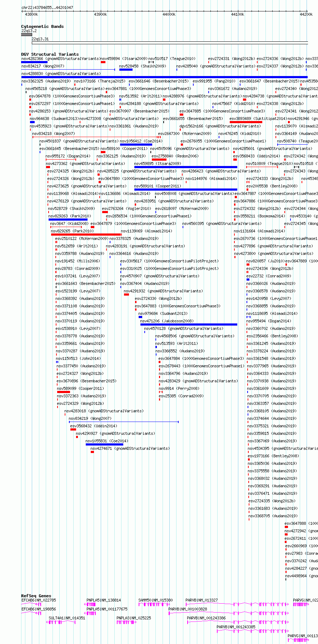Select variant esv2647300 (McKernan2009)
318x644 pixels.
185,134
